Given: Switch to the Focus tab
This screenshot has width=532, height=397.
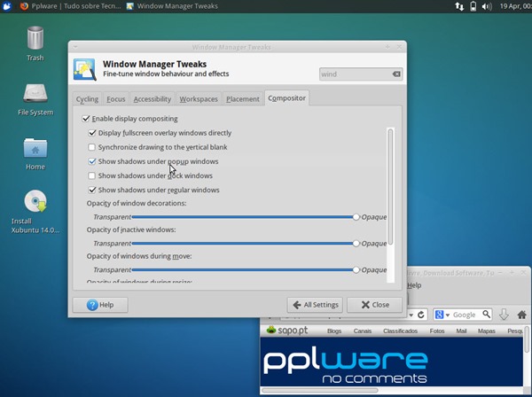Looking at the screenshot, I should (116, 99).
